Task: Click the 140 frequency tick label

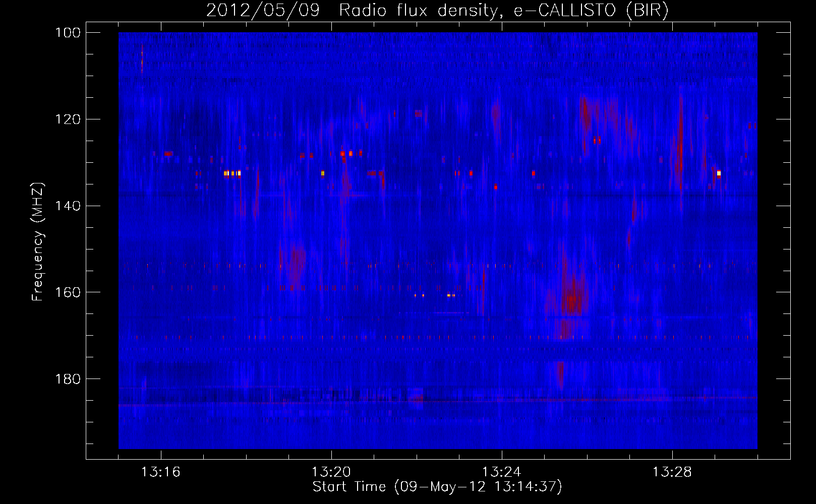Action: pos(68,206)
